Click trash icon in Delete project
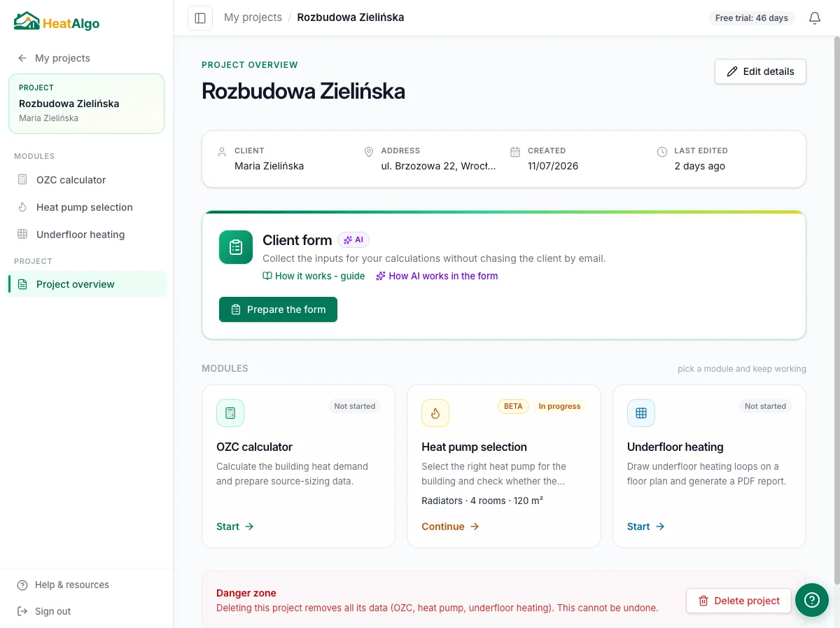The image size is (840, 628). (x=703, y=601)
